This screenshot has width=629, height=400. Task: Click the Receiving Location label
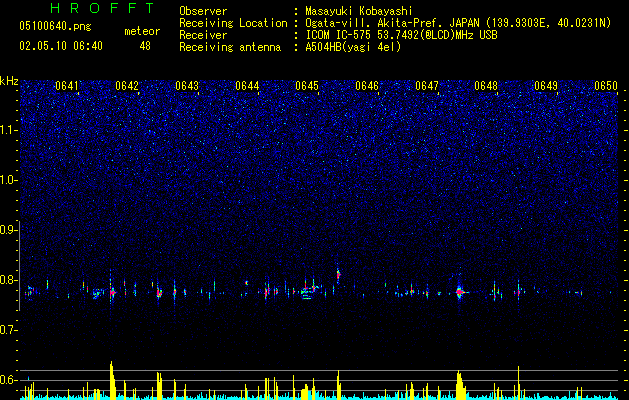233,23
